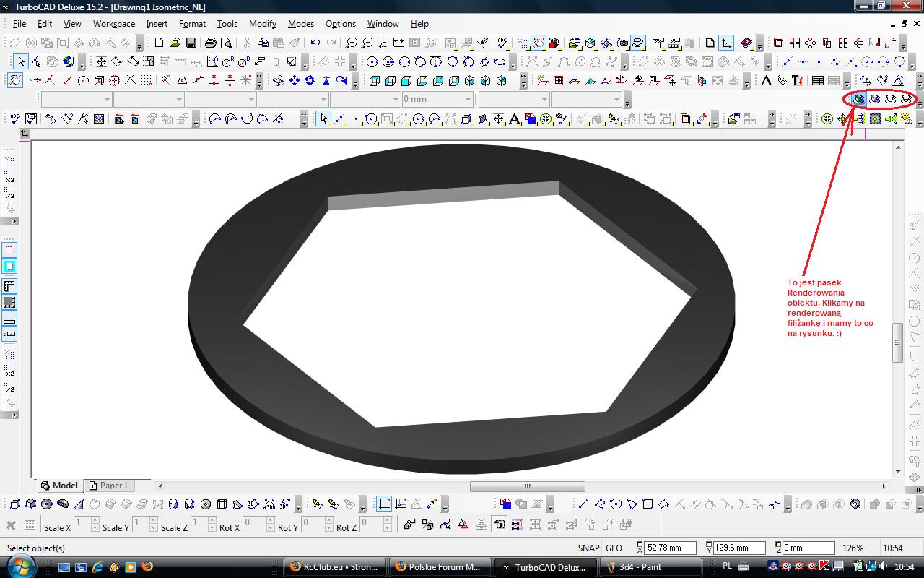Screen dimensions: 924x578
Task: Toggle the GEO mode indicator
Action: coord(614,548)
